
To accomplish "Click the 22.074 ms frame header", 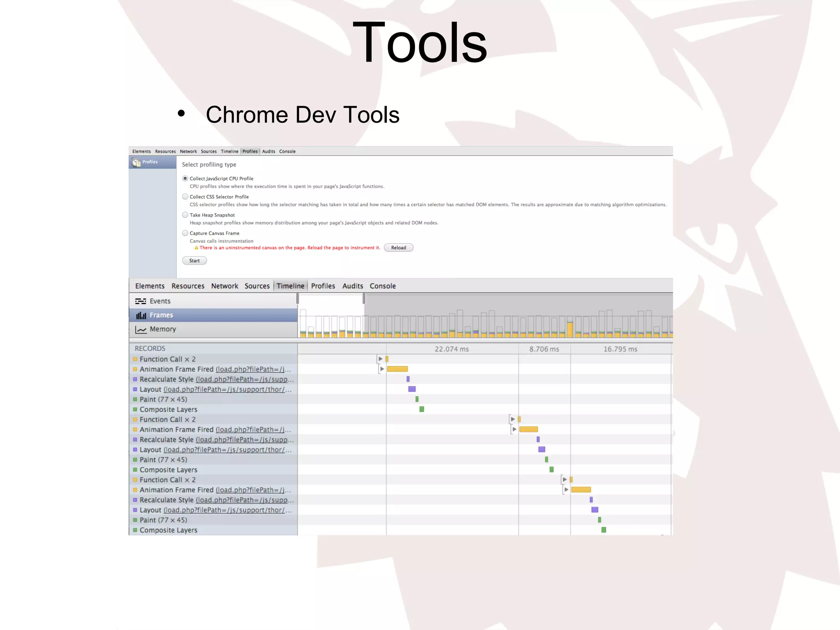I will 452,349.
